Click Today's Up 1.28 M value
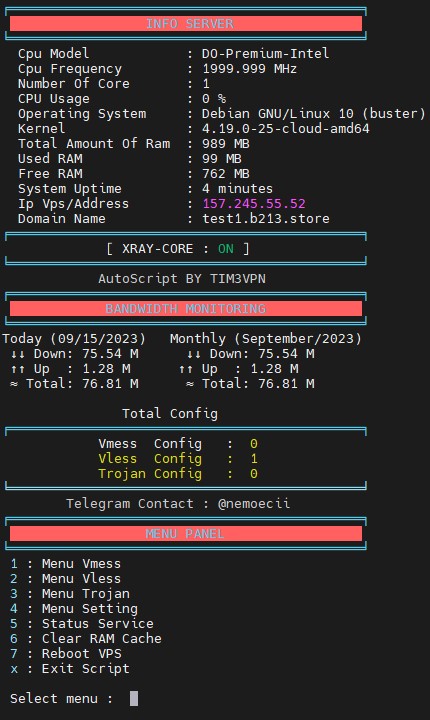This screenshot has height=720, width=430. tap(106, 369)
